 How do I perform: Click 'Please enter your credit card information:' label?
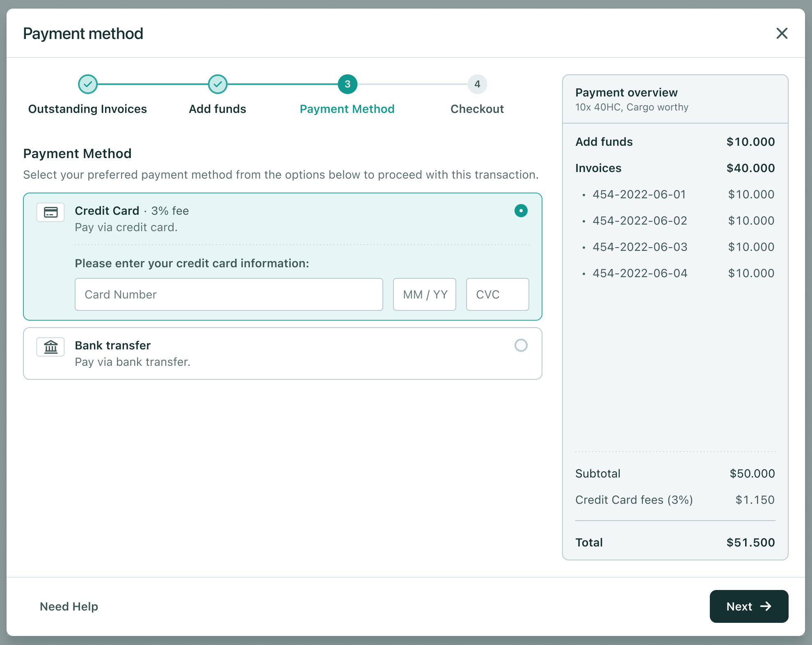192,263
